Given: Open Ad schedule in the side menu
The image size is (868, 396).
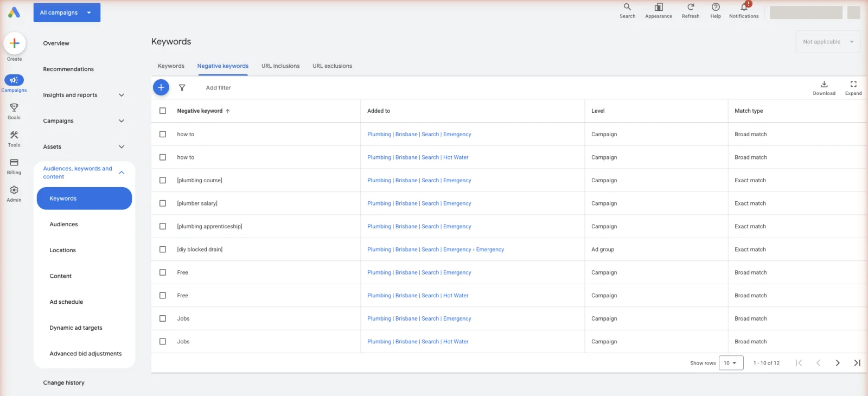Looking at the screenshot, I should pos(66,302).
